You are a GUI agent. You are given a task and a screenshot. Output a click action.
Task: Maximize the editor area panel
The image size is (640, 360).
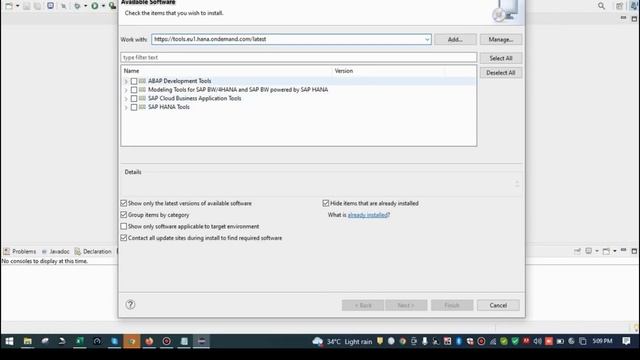pos(634,19)
